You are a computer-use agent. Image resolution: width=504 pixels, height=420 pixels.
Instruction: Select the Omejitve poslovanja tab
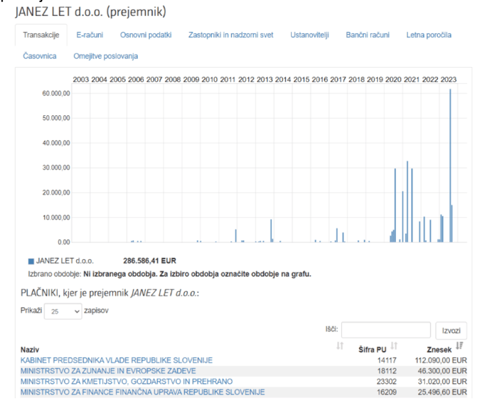(106, 56)
